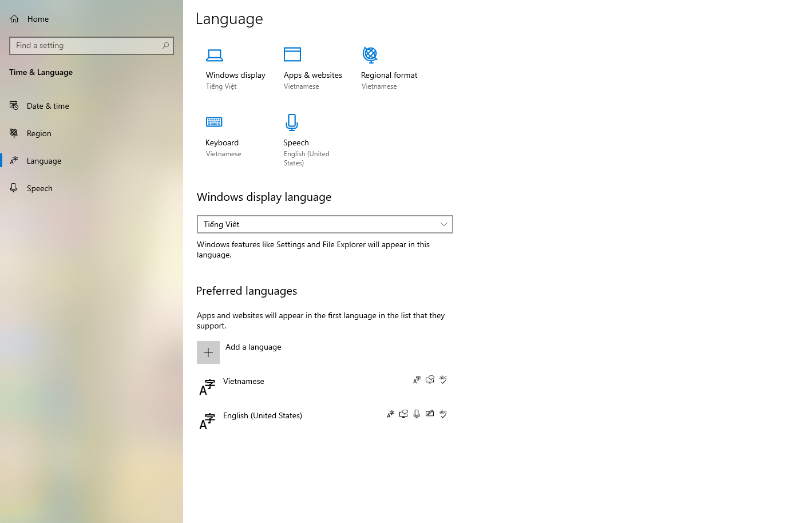Click the search magnifier icon
This screenshot has height=523, width=812.
[165, 46]
